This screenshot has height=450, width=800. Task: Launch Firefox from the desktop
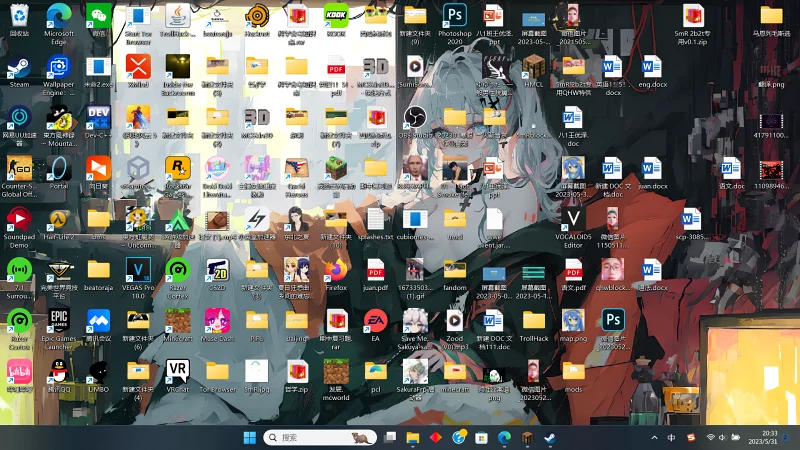pos(336,275)
